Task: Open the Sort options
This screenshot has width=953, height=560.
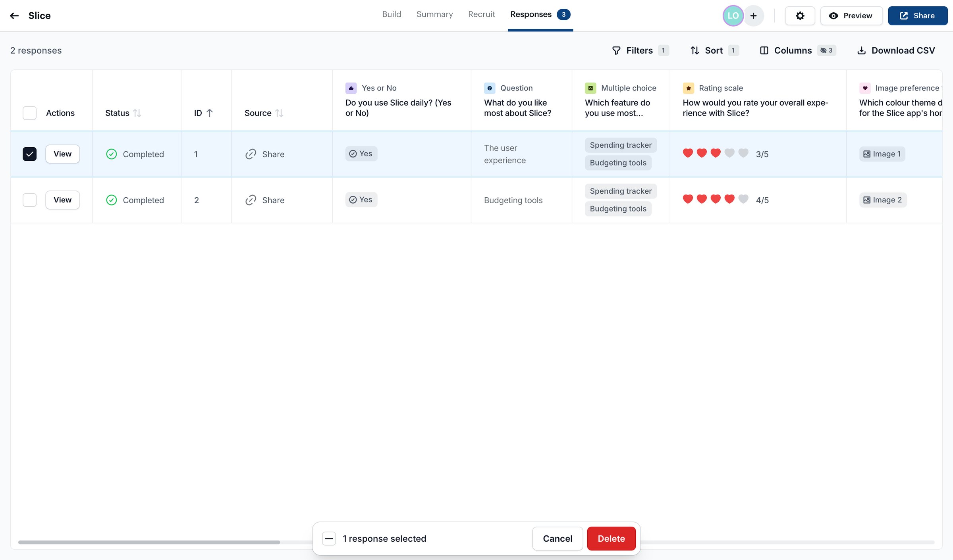Action: coord(714,50)
